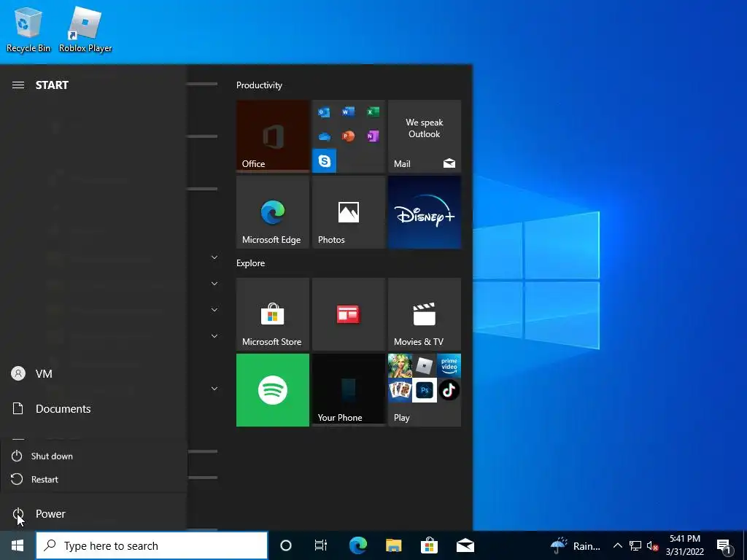Click the Productivity group header
The width and height of the screenshot is (747, 560).
(259, 85)
